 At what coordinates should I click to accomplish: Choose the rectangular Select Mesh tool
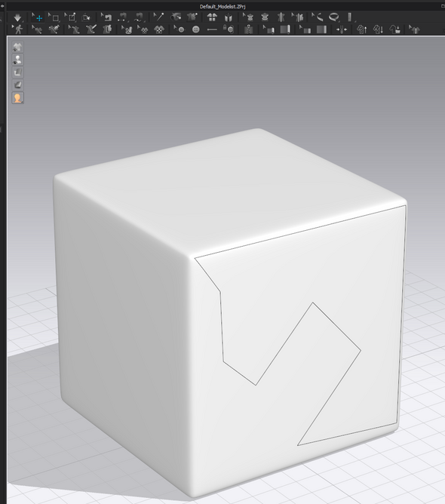point(55,17)
